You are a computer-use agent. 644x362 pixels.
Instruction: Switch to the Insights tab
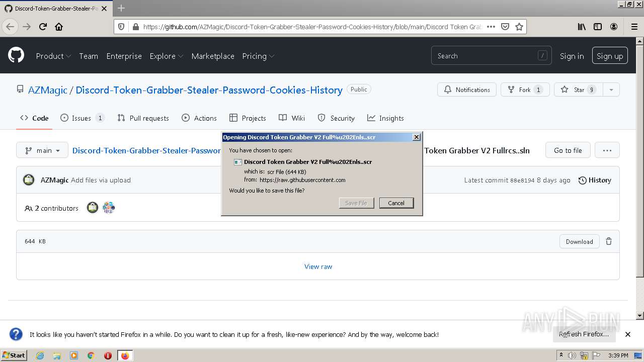(x=385, y=118)
